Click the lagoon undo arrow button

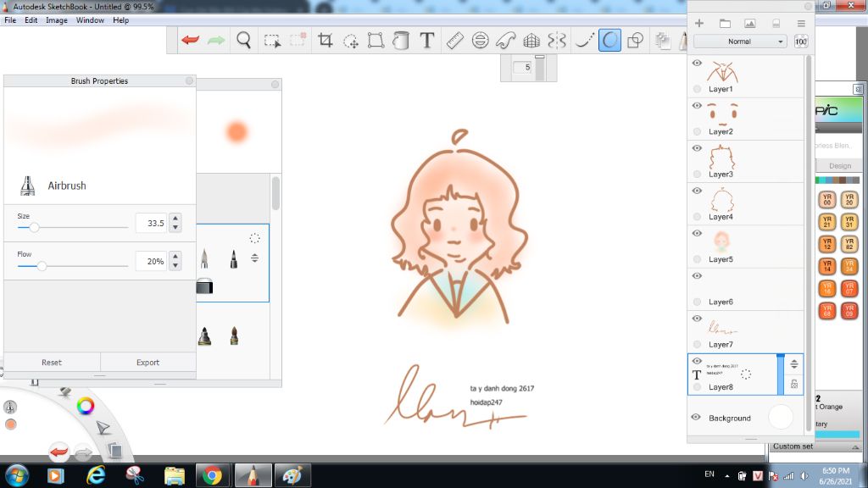tap(58, 452)
